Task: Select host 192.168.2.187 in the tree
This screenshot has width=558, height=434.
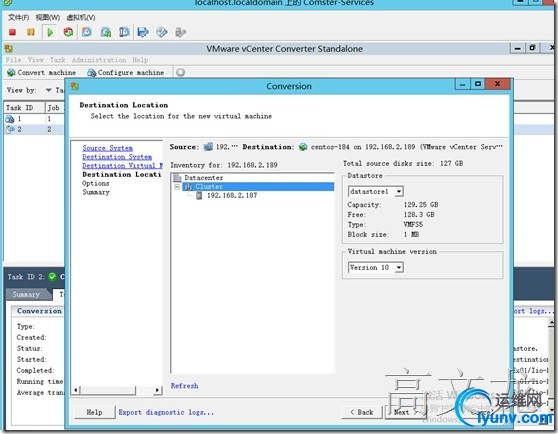Action: [232, 195]
